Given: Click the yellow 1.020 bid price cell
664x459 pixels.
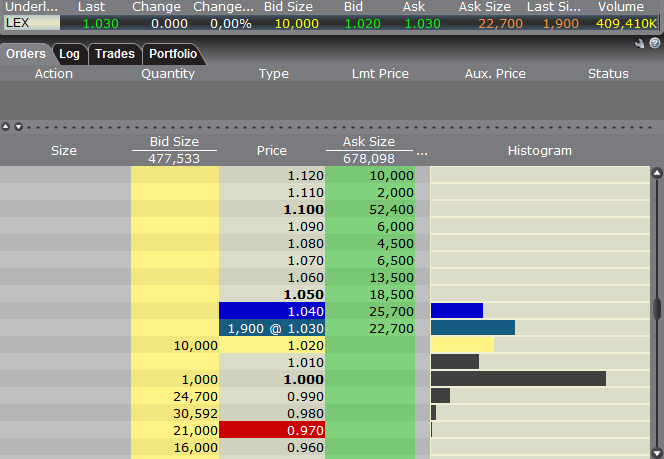Looking at the screenshot, I should coord(272,345).
